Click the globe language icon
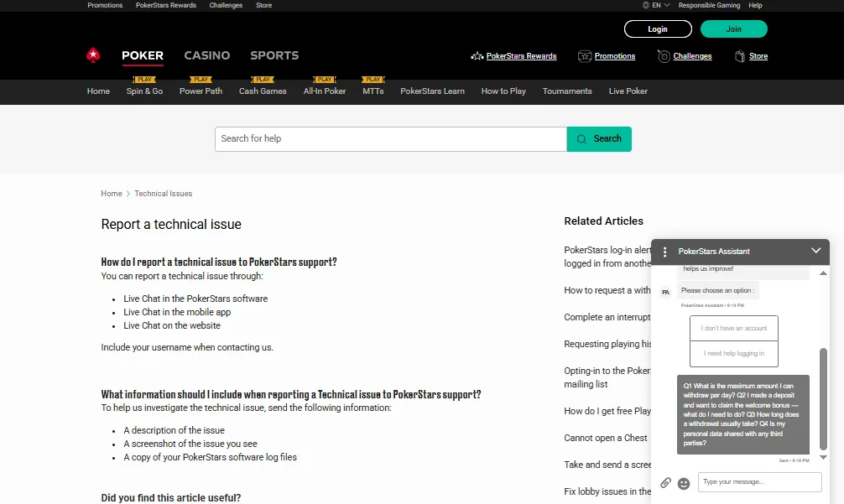This screenshot has height=504, width=844. (x=645, y=5)
